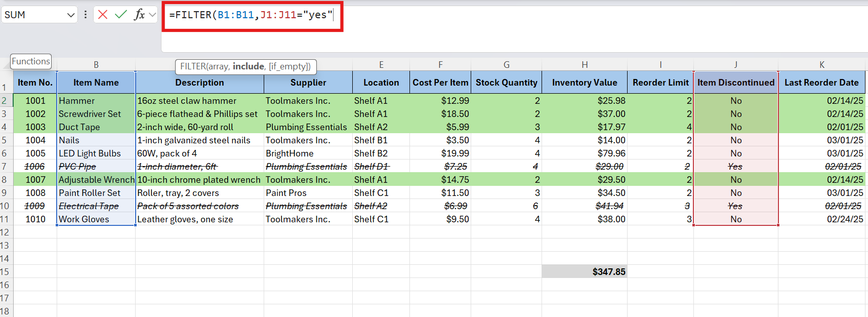The height and width of the screenshot is (317, 868).
Task: Click the 60W, pack of 4 description
Action: 199,153
